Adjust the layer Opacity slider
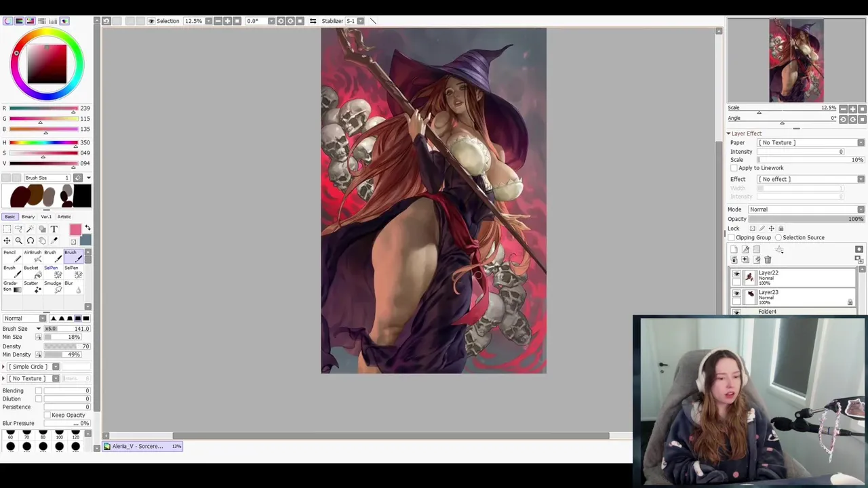 point(807,219)
